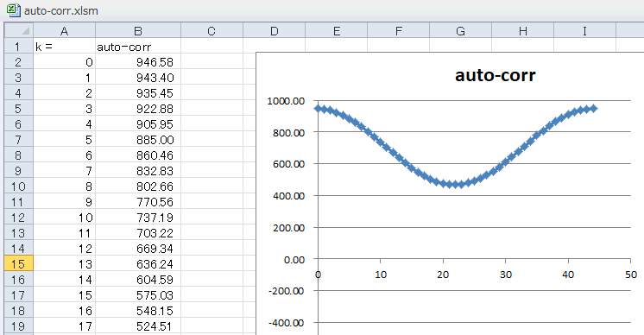This screenshot has width=644, height=335.
Task: Click the -400.00 y-axis label
Action: (287, 323)
